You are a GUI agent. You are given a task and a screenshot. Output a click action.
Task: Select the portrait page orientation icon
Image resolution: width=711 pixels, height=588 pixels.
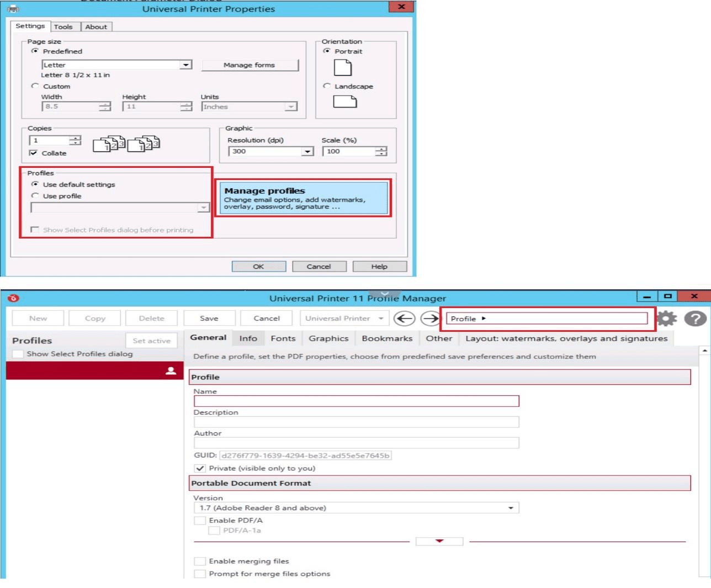click(x=342, y=67)
